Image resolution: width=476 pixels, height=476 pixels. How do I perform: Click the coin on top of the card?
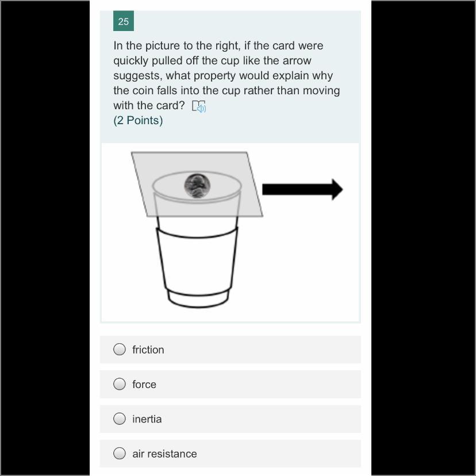197,186
